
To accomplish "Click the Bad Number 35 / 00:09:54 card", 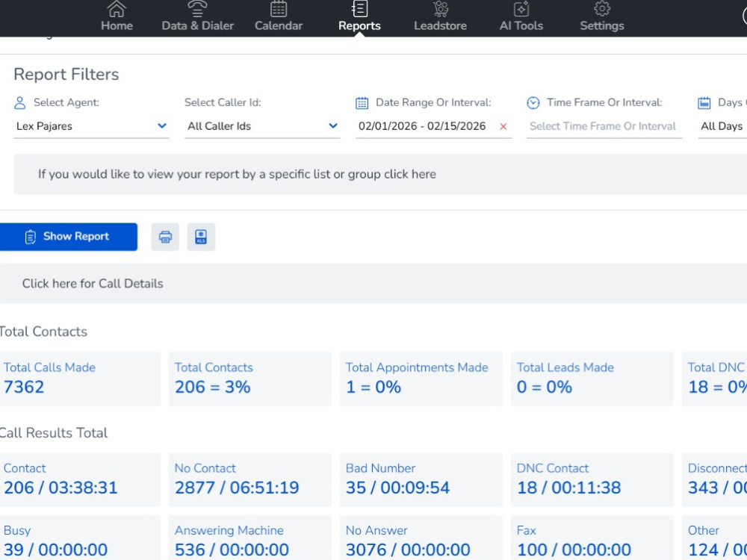I will 421,480.
